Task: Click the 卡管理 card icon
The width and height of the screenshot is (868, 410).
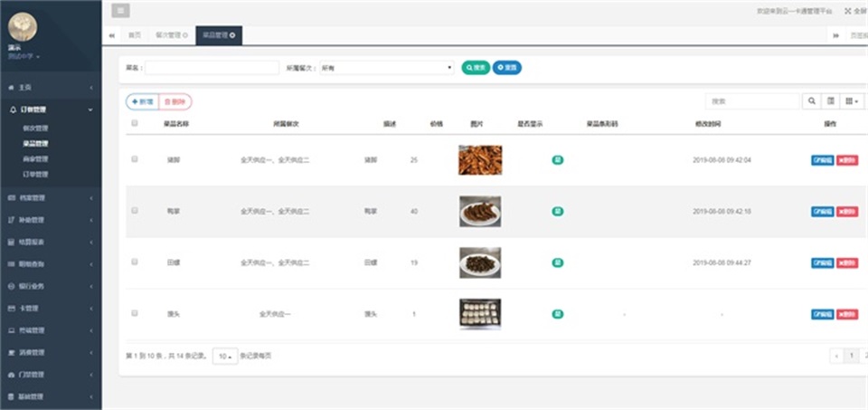Action: [12, 308]
